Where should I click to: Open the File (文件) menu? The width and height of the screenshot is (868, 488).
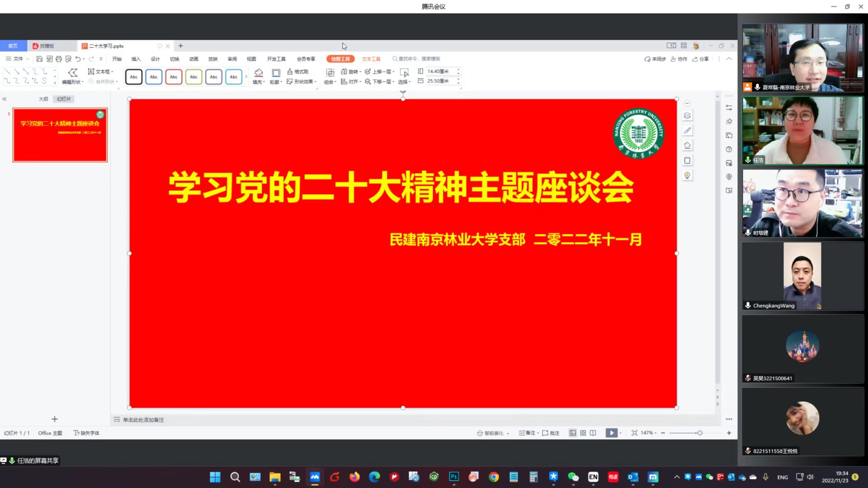point(18,59)
